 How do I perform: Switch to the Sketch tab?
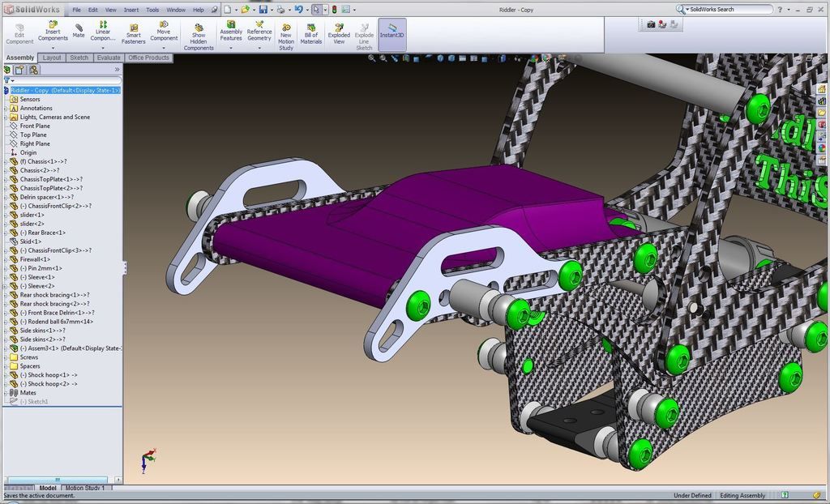(x=79, y=58)
